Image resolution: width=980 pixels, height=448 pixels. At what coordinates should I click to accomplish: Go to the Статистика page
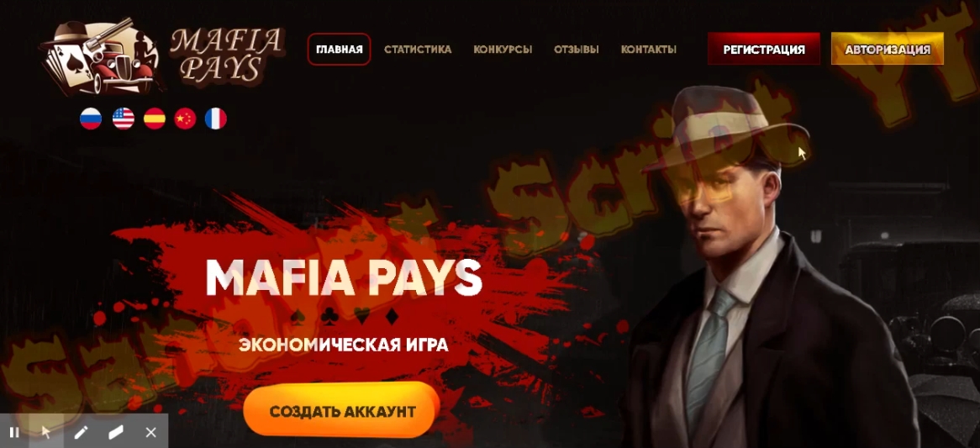(418, 50)
